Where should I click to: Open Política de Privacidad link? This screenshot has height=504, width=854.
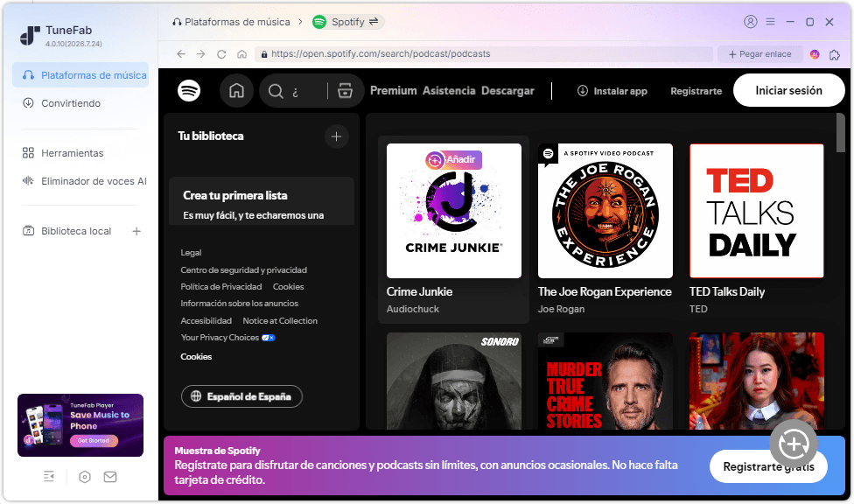pyautogui.click(x=221, y=287)
